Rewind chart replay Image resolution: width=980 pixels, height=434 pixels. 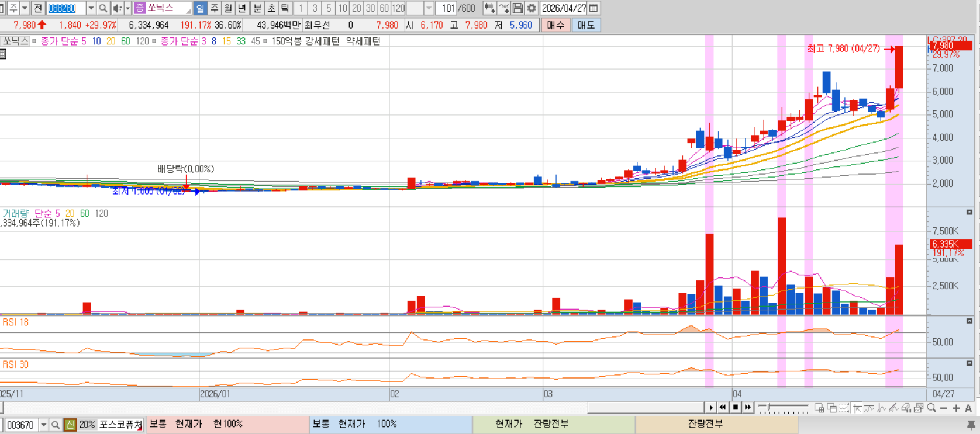(723, 407)
